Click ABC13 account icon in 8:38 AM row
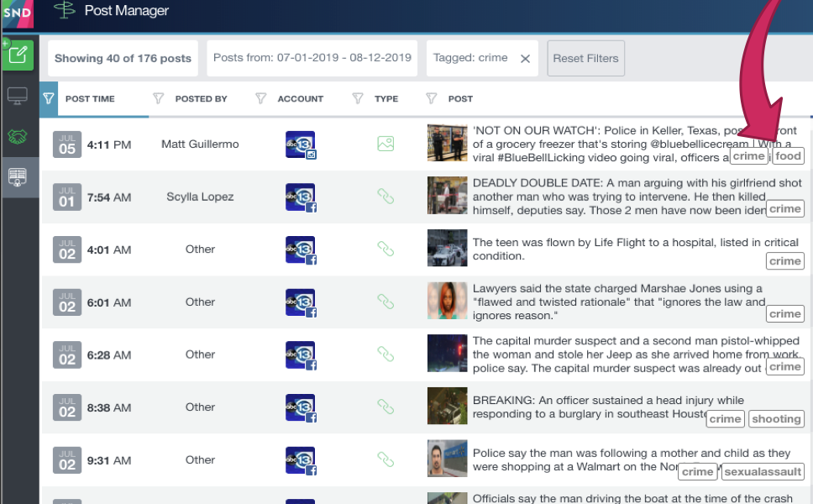This screenshot has height=504, width=813. (x=301, y=407)
